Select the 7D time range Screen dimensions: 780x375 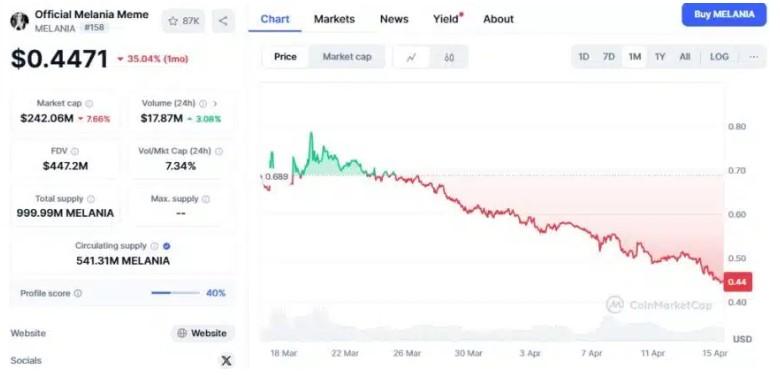pyautogui.click(x=609, y=57)
